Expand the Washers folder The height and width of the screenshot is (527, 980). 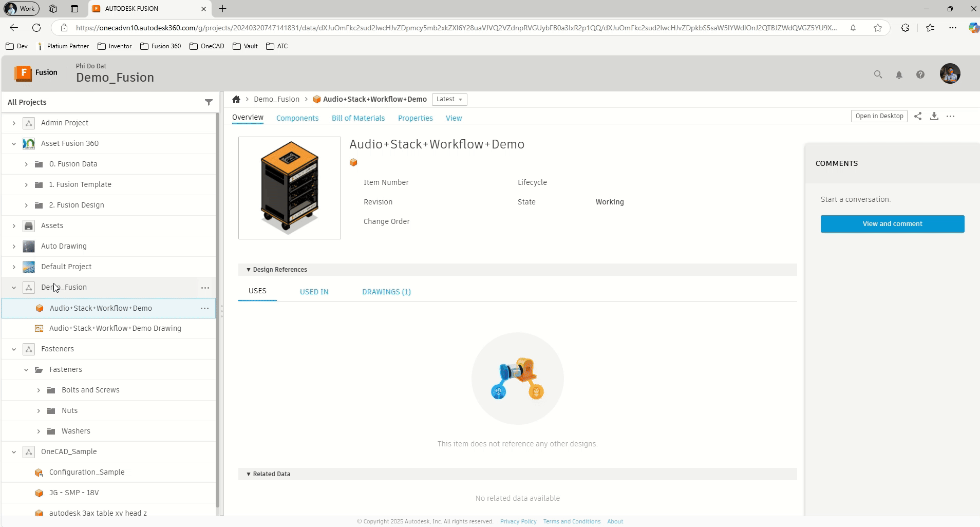(x=39, y=431)
